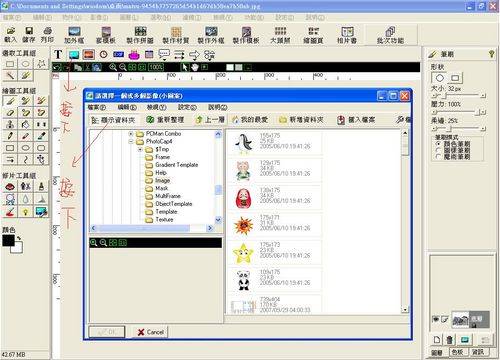Open the 大頭貼 (Photo sticker) tool
The image size is (500, 360).
tap(280, 35)
